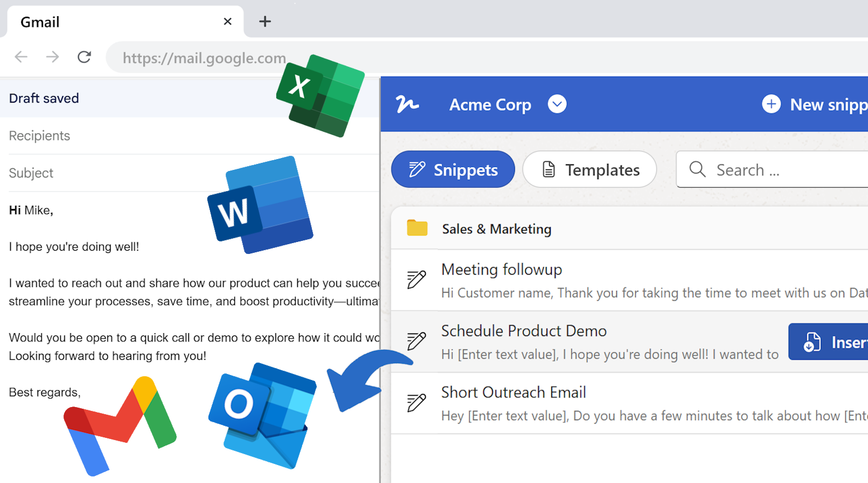Click the search magnifier icon

[x=698, y=169]
